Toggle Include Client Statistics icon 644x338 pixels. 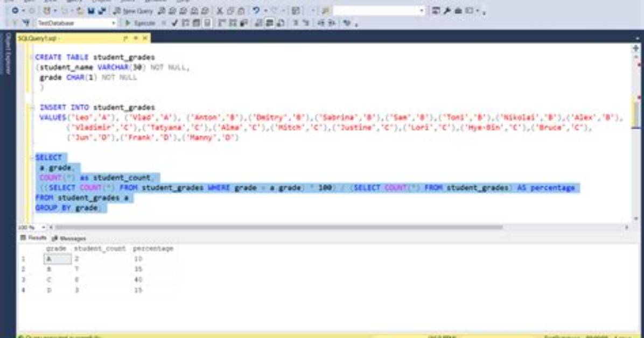tap(243, 23)
